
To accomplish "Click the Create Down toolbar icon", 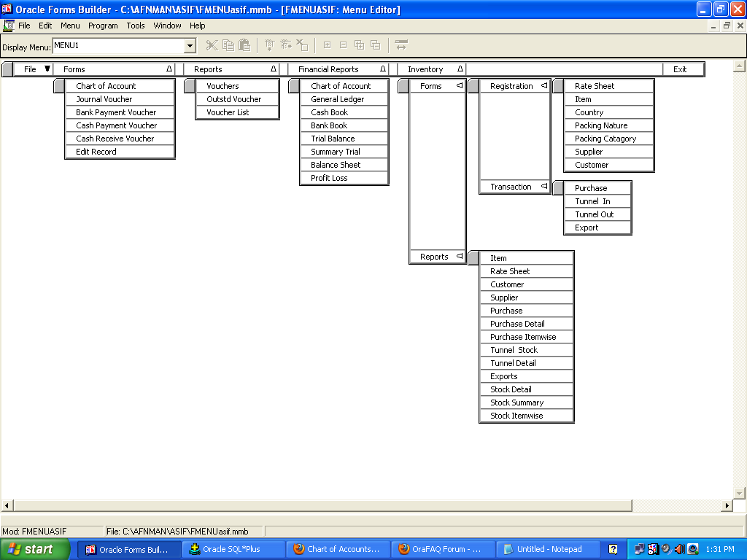I will pyautogui.click(x=270, y=46).
